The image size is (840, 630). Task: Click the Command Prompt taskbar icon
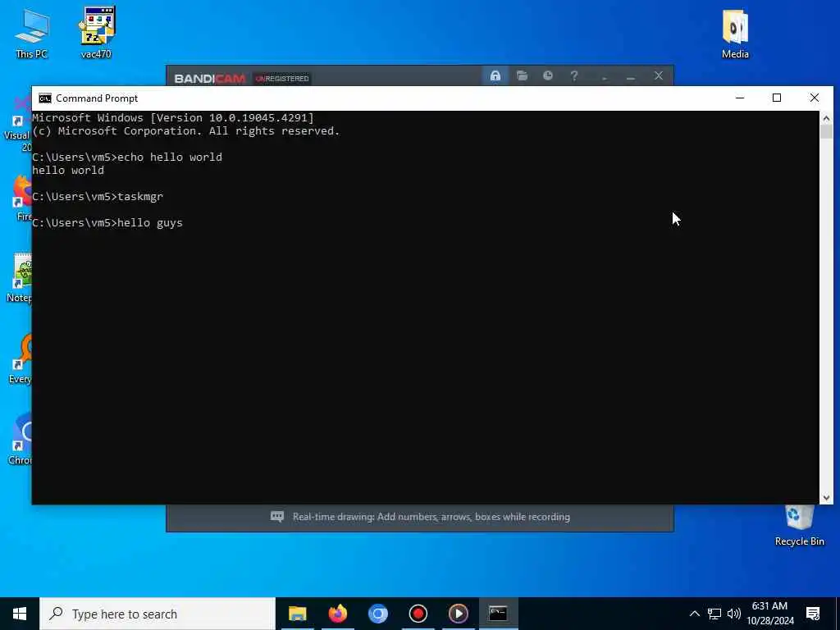(x=498, y=614)
